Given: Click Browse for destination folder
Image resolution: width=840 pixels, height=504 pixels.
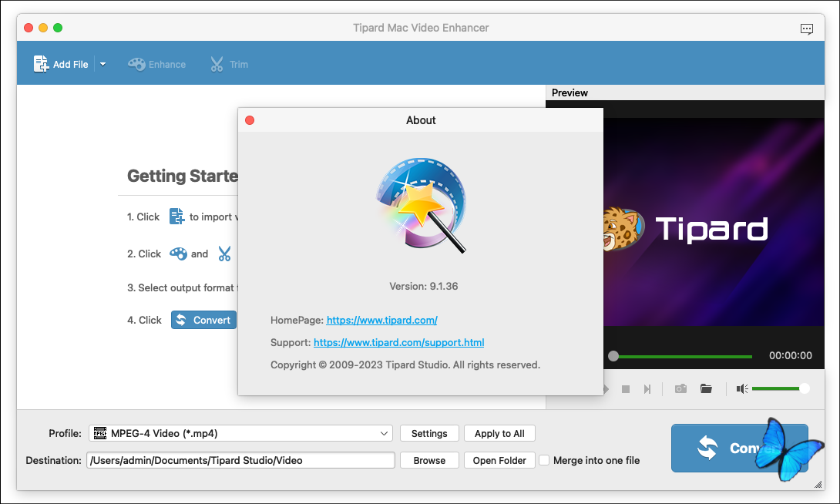Looking at the screenshot, I should click(429, 460).
